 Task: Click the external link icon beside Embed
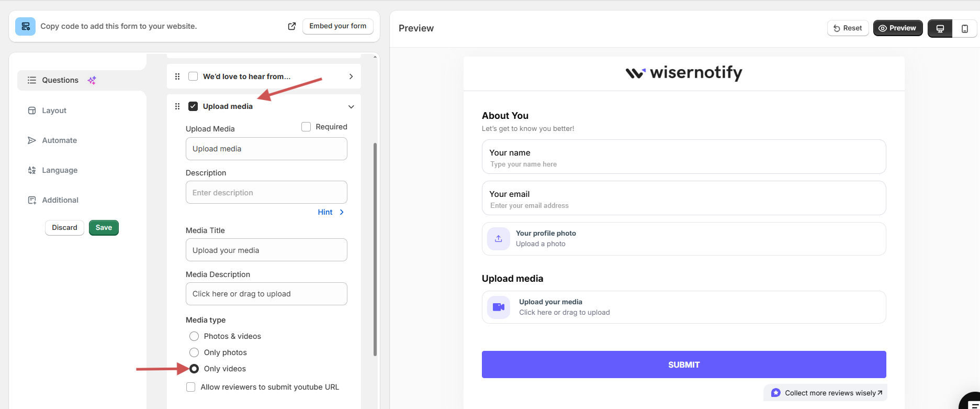coord(292,26)
